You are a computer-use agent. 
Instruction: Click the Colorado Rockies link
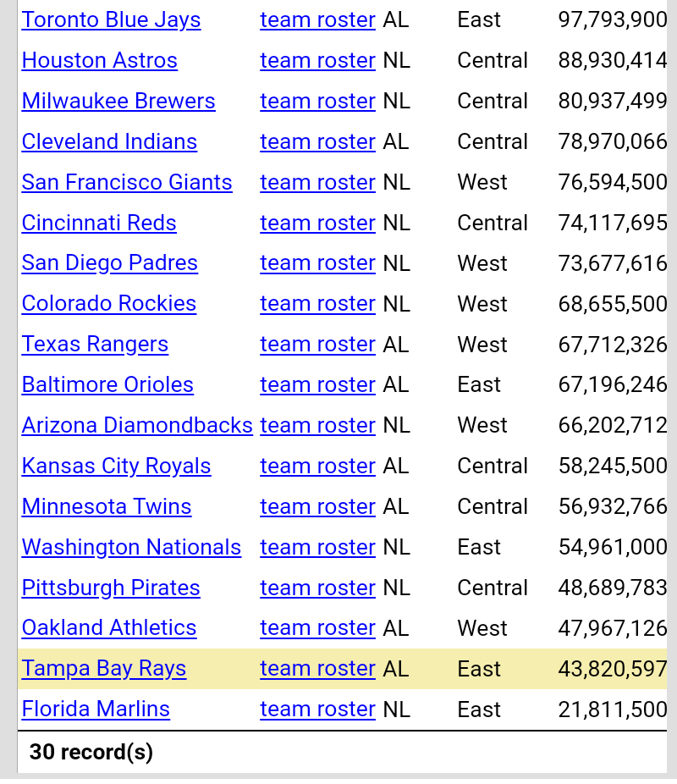pos(109,303)
